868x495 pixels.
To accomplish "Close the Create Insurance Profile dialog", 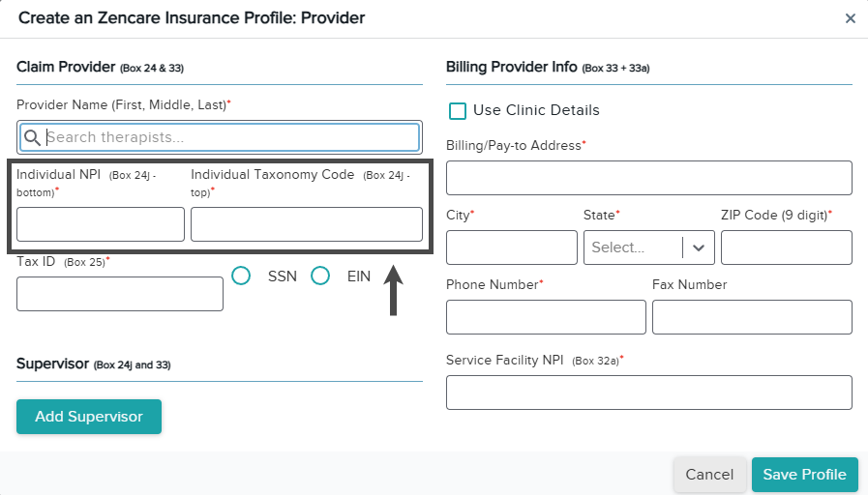I will pos(851,18).
